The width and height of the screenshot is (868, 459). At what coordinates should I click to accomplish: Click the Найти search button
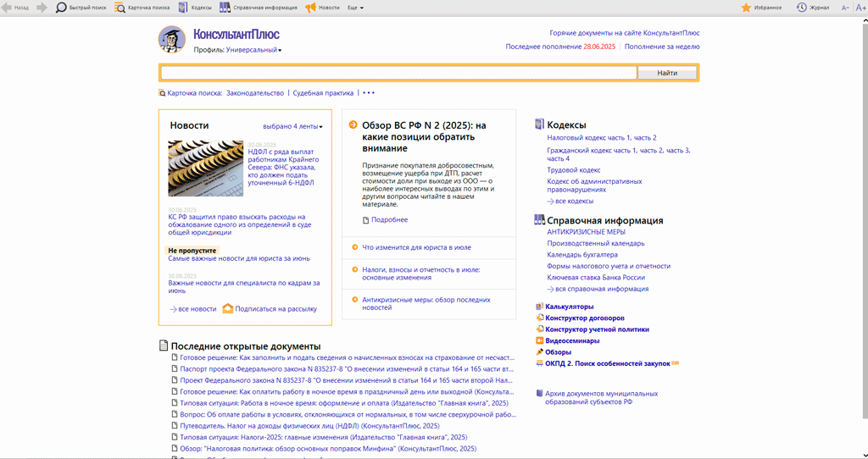[667, 73]
